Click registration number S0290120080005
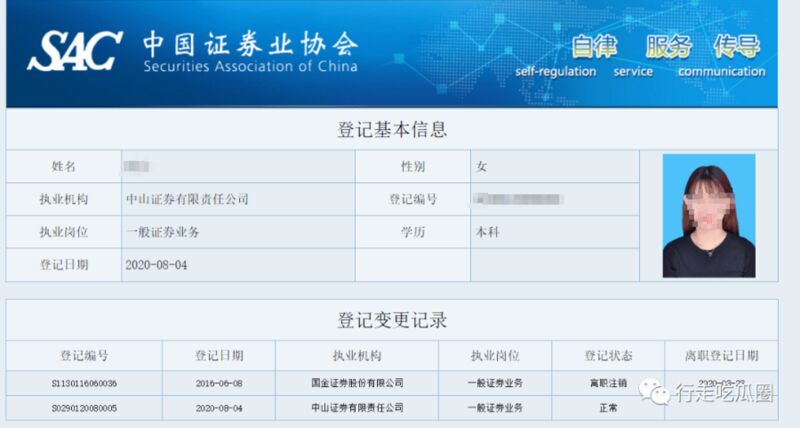This screenshot has height=428, width=800. [x=84, y=408]
